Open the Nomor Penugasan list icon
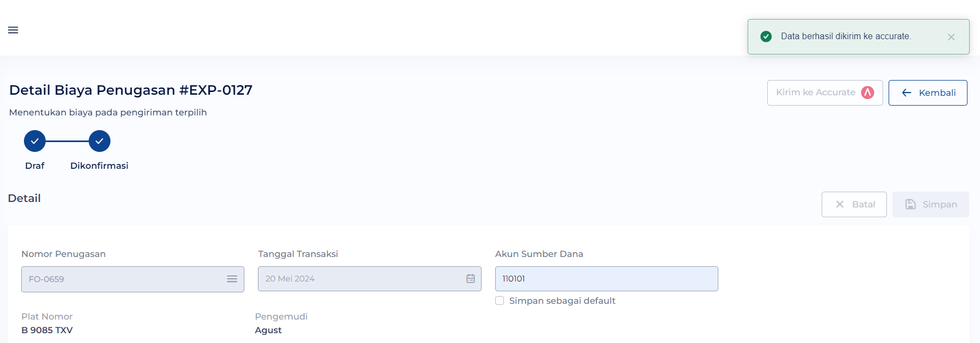Viewport: 980px width, 343px height. click(x=232, y=279)
